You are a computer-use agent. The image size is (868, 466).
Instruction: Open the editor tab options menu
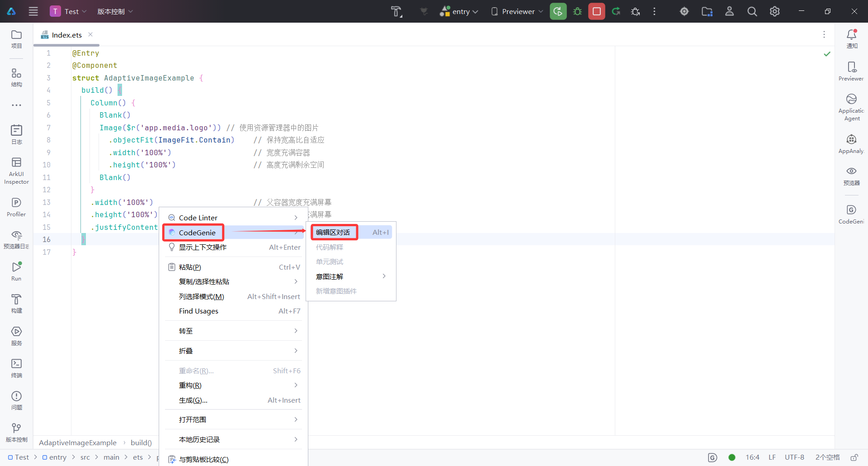[824, 34]
